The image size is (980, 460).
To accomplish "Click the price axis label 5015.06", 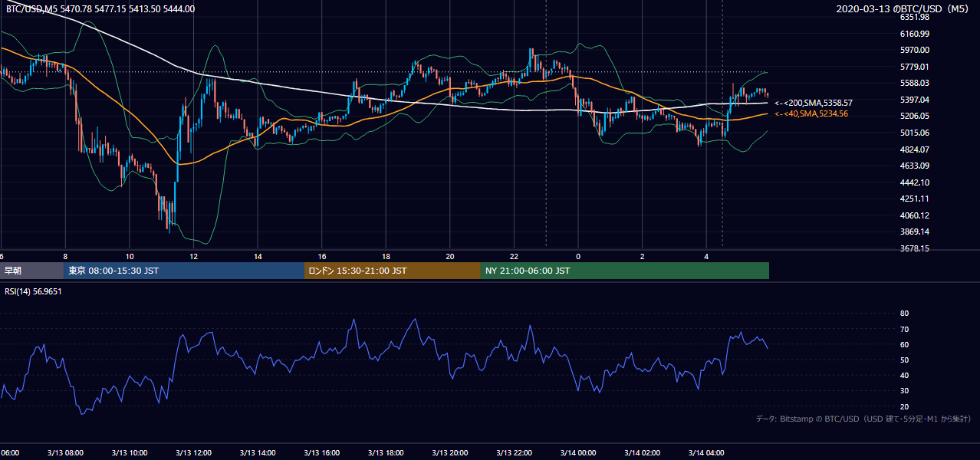I will coord(915,133).
